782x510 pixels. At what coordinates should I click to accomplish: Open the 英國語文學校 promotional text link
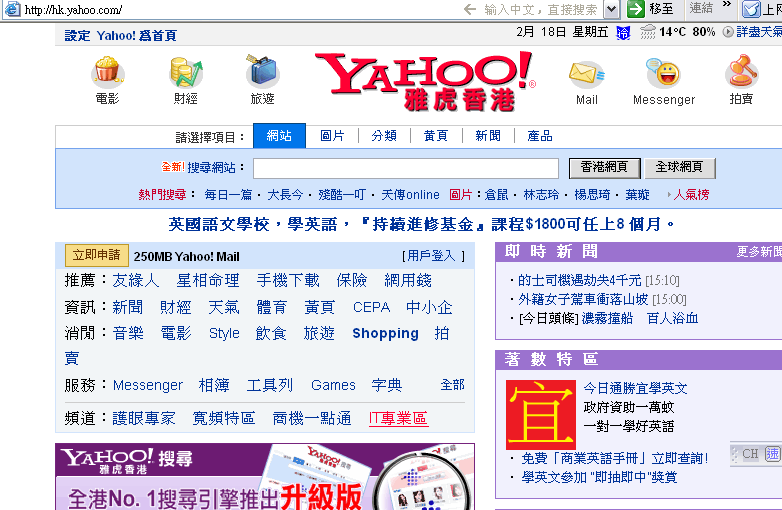[421, 224]
